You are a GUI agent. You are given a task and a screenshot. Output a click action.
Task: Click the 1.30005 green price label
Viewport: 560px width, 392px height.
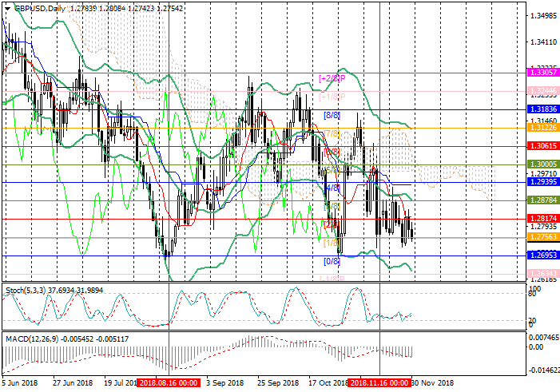click(x=543, y=164)
